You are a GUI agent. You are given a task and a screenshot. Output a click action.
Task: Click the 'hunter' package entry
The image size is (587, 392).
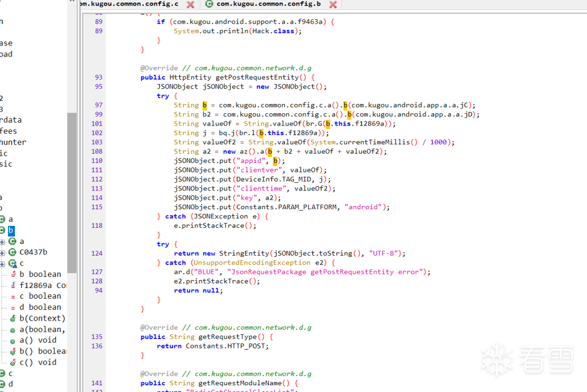click(x=13, y=142)
